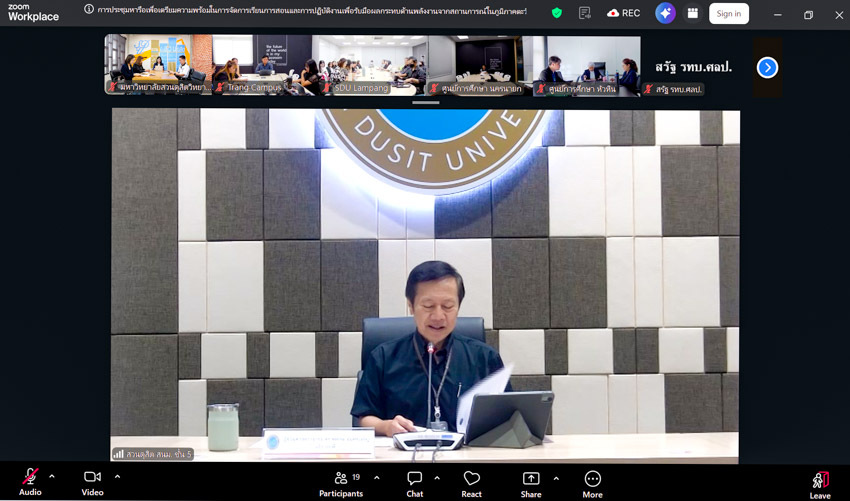This screenshot has height=501, width=850.
Task: Unmute the microphone with Audio button
Action: coord(30,481)
